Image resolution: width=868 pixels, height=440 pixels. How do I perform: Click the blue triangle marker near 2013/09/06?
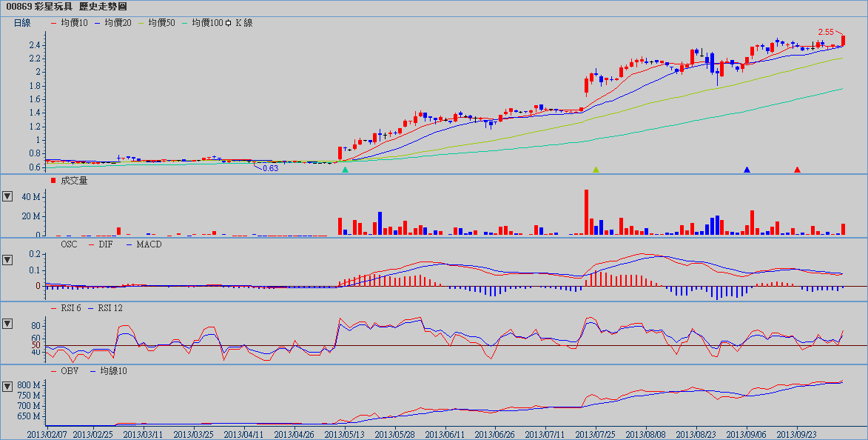747,170
